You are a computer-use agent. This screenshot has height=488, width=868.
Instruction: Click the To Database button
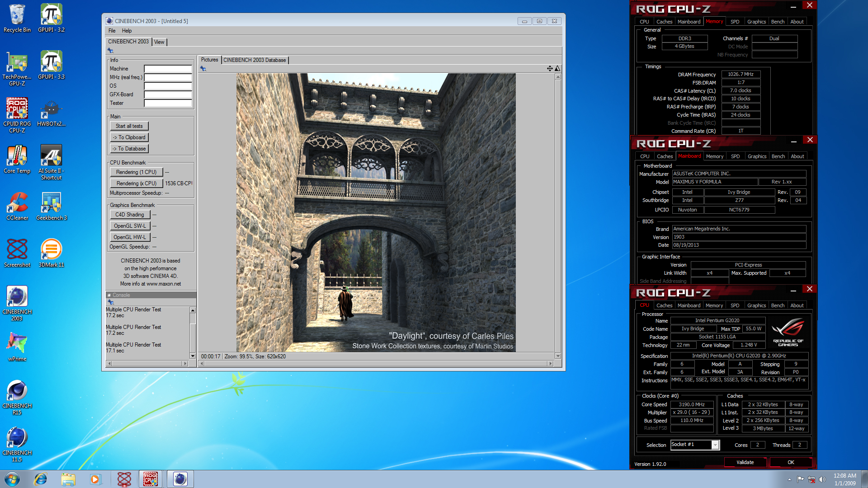tap(129, 149)
